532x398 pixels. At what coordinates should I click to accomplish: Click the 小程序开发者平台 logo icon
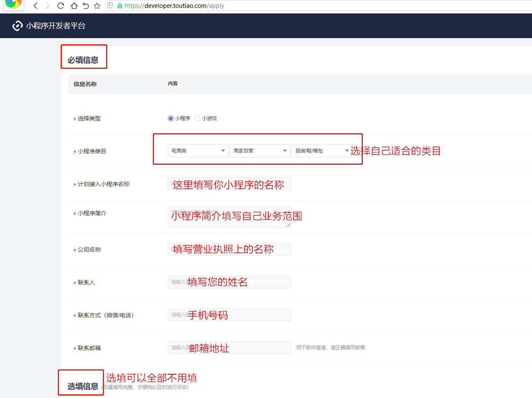point(18,26)
